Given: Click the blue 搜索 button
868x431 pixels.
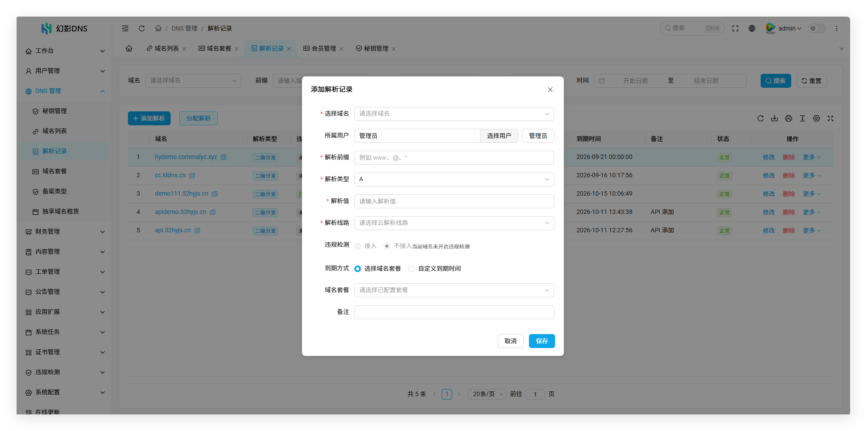Looking at the screenshot, I should point(776,81).
